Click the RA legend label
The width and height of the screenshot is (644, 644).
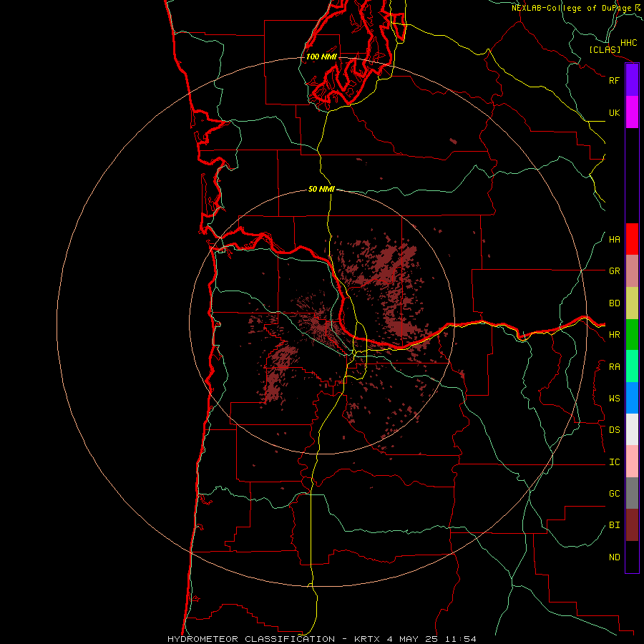click(x=615, y=367)
